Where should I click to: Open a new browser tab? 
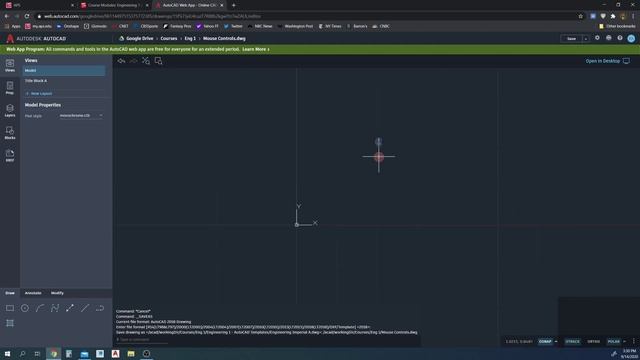(233, 5)
